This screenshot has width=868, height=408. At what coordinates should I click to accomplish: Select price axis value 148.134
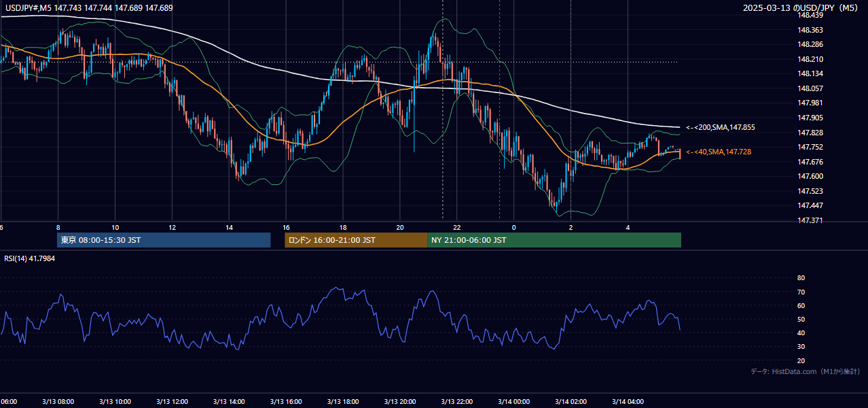(x=812, y=73)
